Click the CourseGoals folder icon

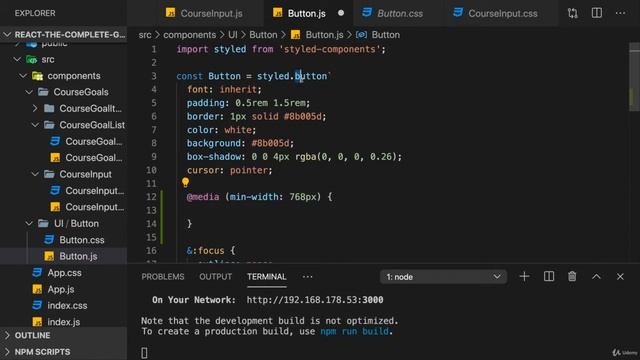[43, 92]
